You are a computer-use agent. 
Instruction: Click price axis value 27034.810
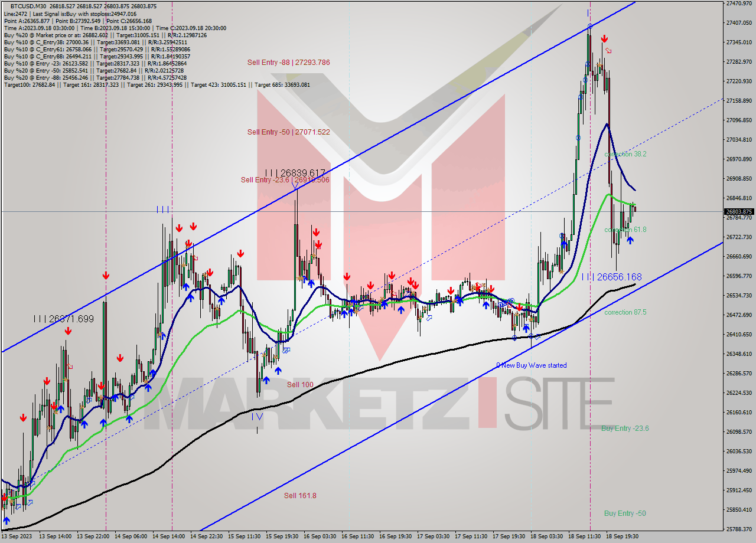[x=738, y=139]
